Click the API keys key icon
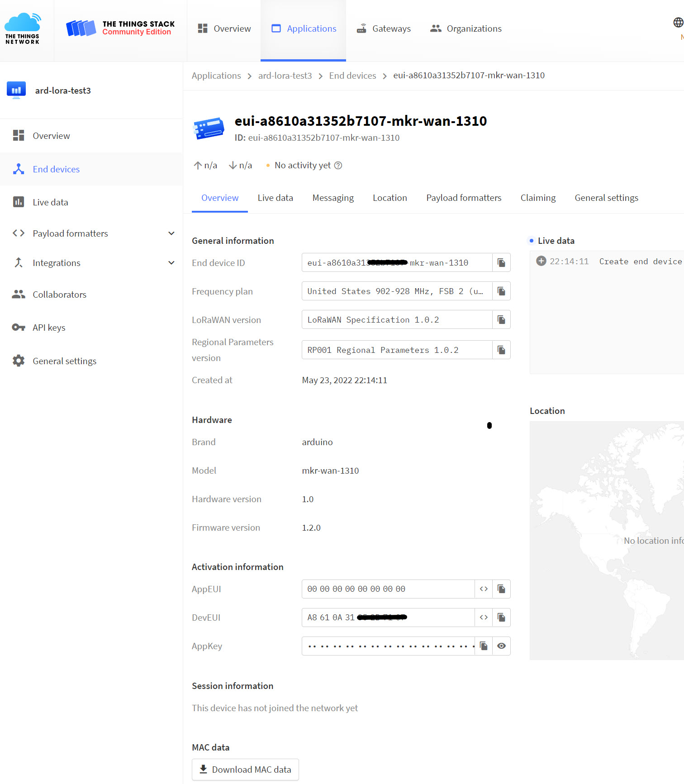 tap(19, 327)
